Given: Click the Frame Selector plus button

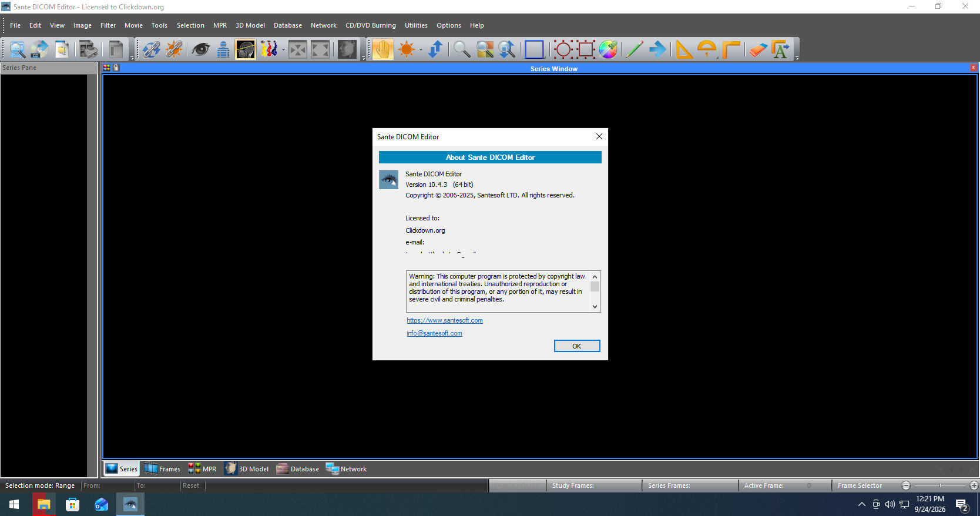Looking at the screenshot, I should coord(974,485).
